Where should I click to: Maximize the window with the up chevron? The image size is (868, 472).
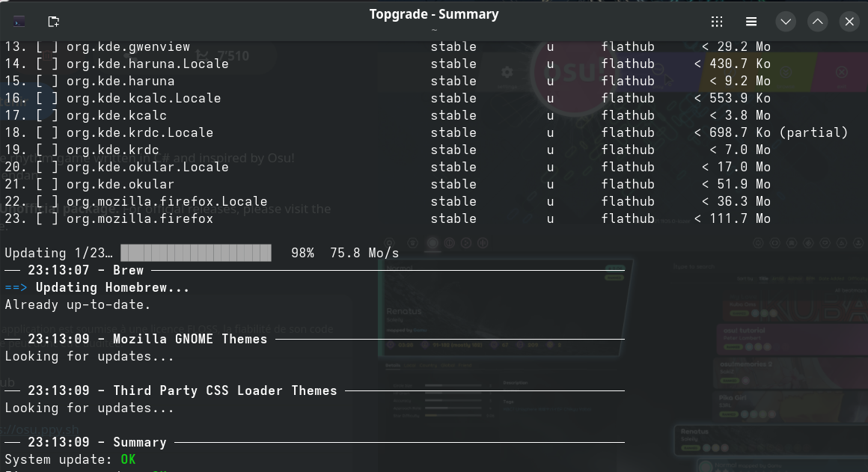click(x=818, y=22)
